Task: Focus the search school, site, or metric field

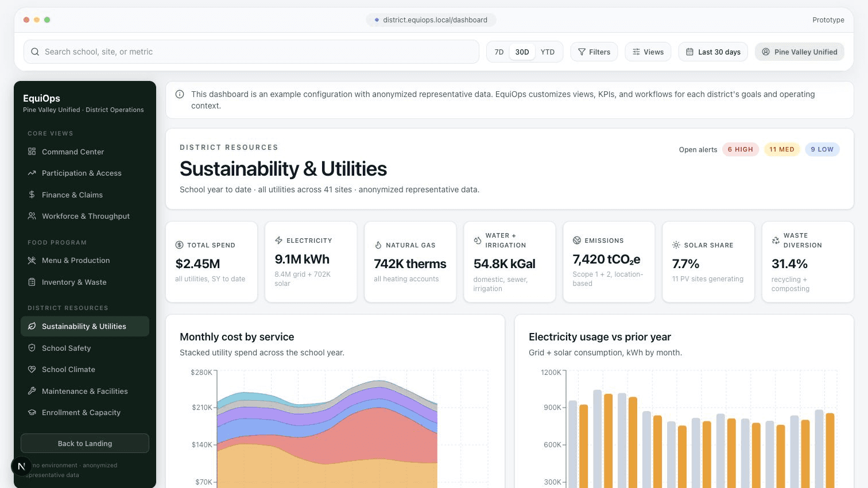Action: 251,52
